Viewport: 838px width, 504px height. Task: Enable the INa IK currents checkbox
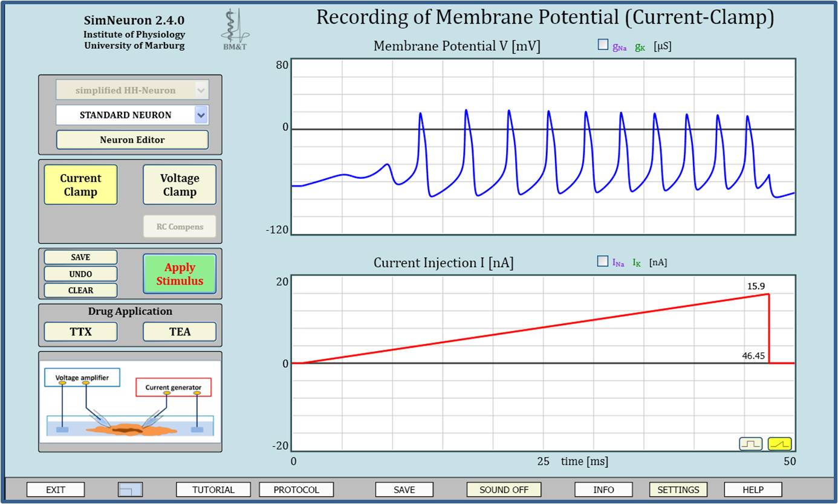click(x=602, y=262)
